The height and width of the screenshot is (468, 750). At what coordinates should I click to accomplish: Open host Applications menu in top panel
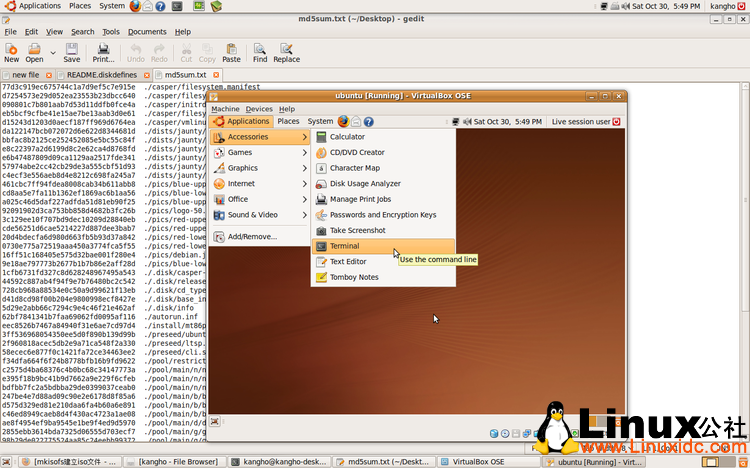pos(33,6)
